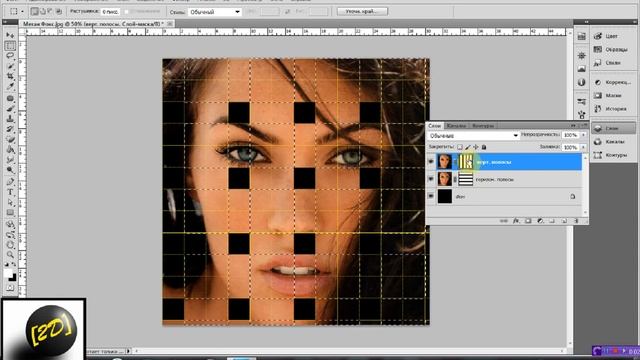Select the Eraser tool
The height and width of the screenshot is (360, 640).
(x=10, y=139)
